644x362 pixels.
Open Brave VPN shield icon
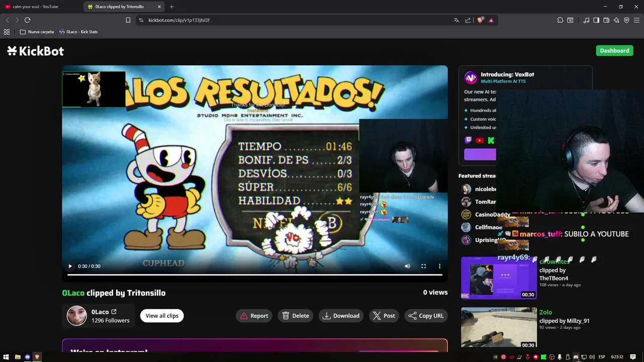coord(626,20)
